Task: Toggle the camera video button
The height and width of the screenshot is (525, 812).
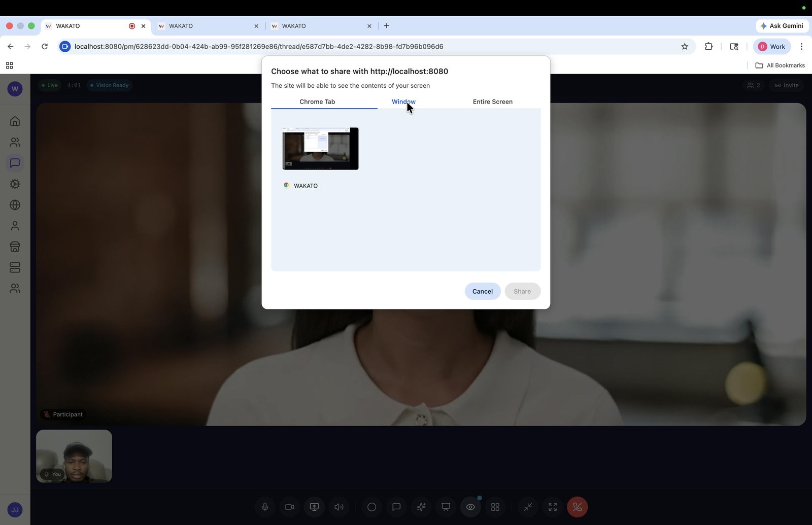Action: (x=290, y=507)
